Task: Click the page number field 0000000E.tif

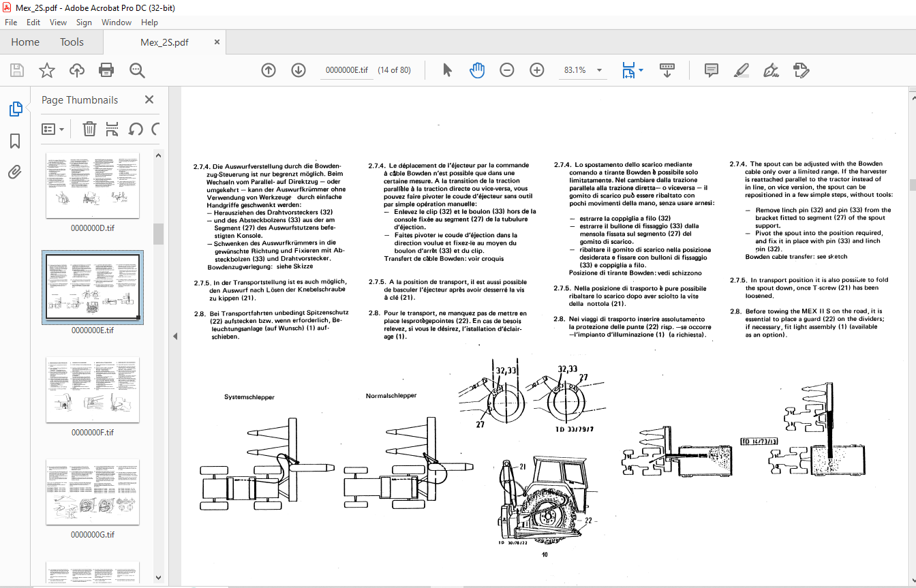Action: pyautogui.click(x=347, y=70)
